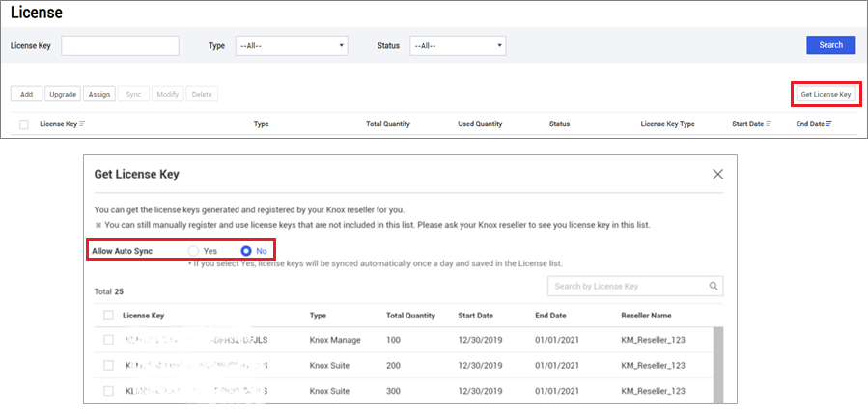Click the License Key Type column header
The image size is (868, 414).
click(667, 124)
